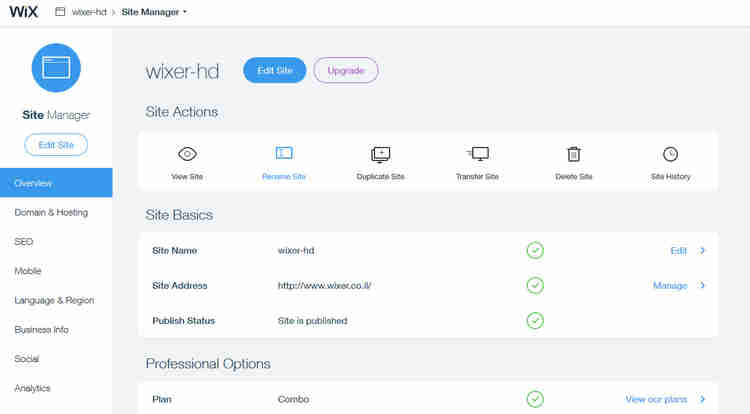Screen dimensions: 750x414
Task: Go to Mobile settings in sidebar
Action: coord(28,271)
